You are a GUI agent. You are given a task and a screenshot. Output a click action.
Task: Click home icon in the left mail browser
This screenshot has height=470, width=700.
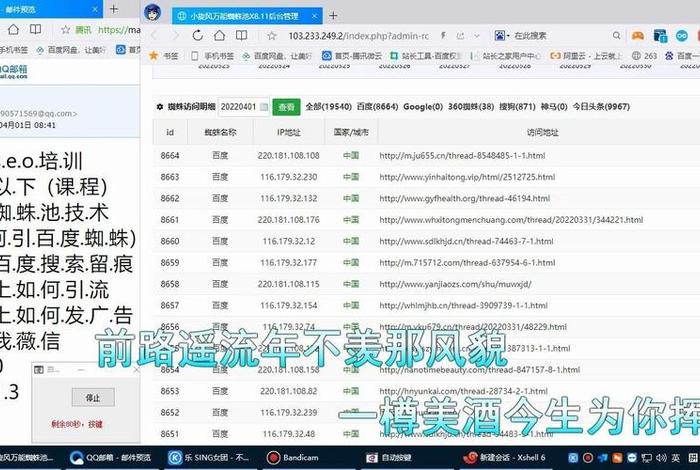[13, 30]
